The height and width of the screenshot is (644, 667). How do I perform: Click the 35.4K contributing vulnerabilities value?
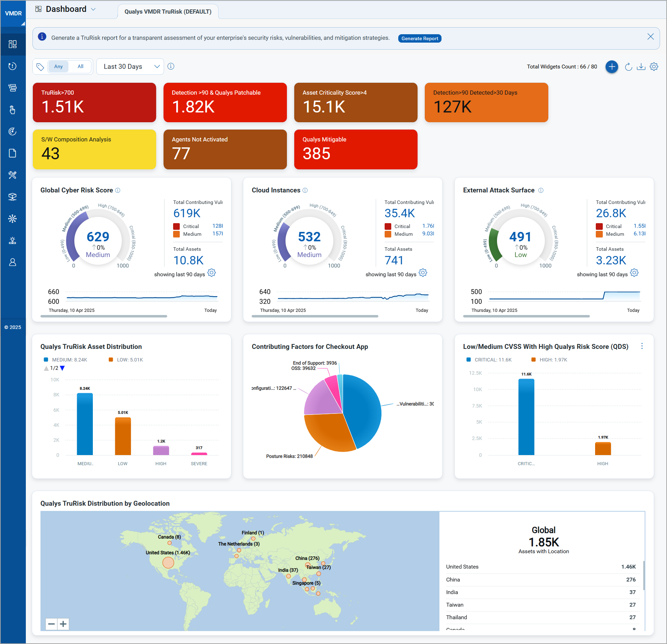point(400,213)
